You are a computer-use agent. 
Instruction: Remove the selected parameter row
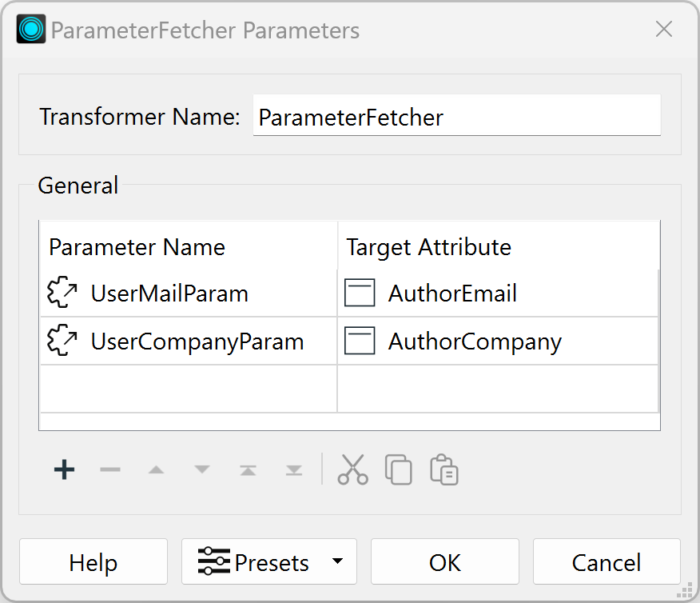tap(110, 469)
